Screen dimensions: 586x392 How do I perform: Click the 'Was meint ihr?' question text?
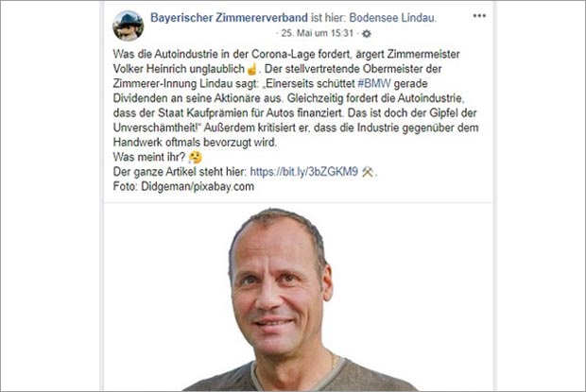click(x=149, y=157)
